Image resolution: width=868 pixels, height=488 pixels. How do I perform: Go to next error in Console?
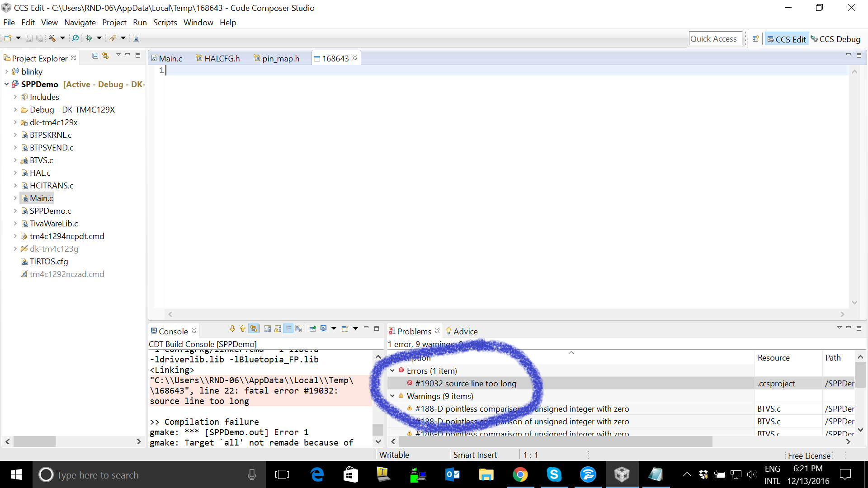(x=232, y=328)
